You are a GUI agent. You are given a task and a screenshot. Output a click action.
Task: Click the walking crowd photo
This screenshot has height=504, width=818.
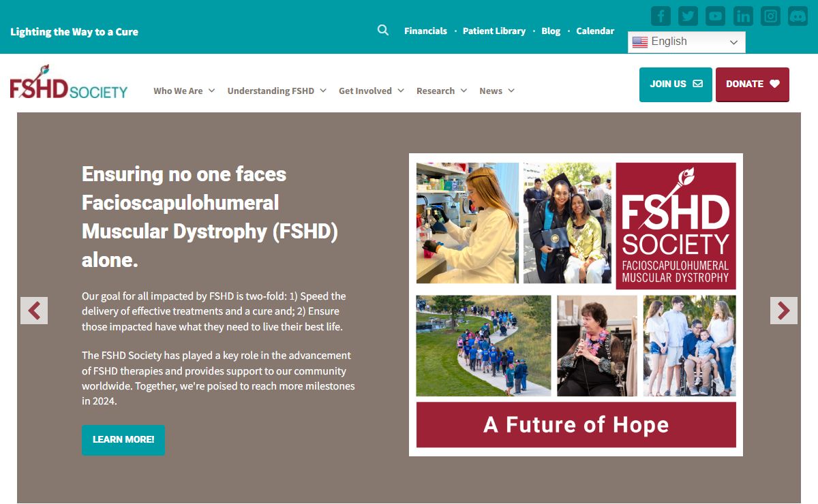click(483, 345)
